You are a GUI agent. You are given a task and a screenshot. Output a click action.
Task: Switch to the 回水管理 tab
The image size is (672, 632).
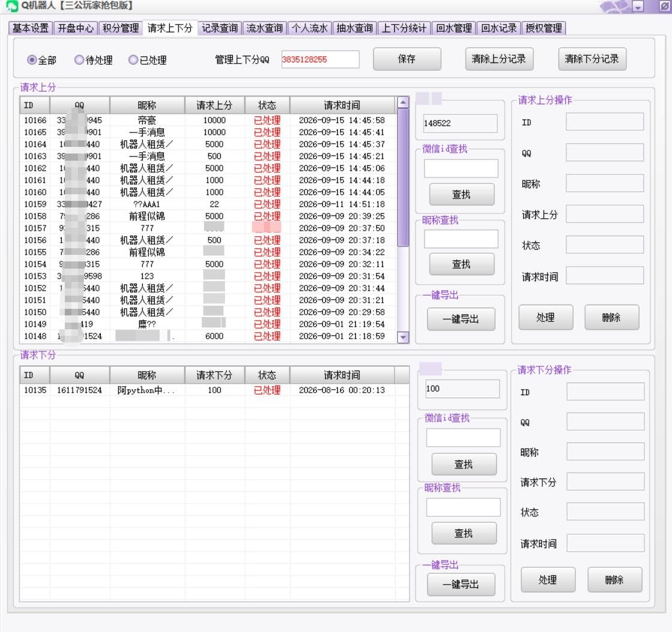(454, 28)
